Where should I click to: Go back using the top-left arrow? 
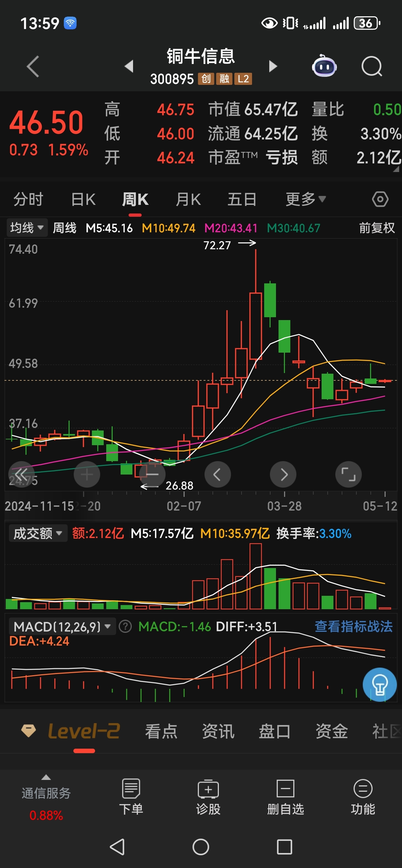click(33, 66)
